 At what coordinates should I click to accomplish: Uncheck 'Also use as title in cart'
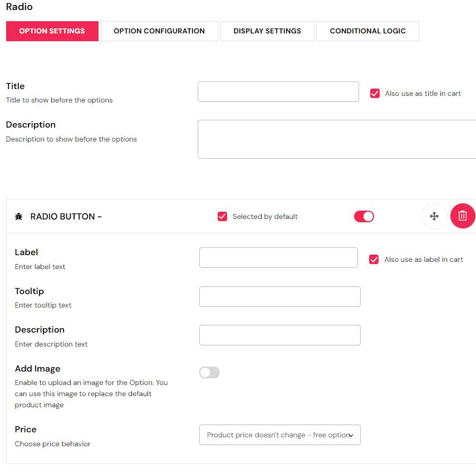pos(375,94)
